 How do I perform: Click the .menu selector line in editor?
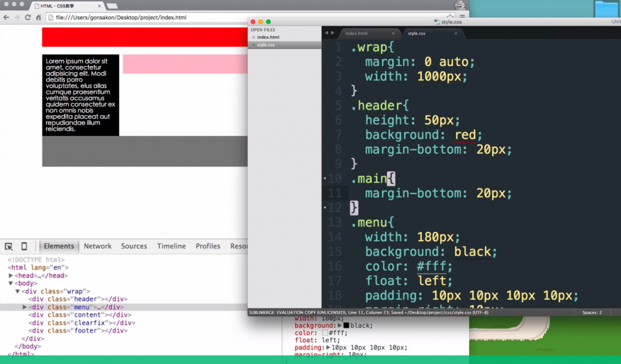[x=373, y=222]
